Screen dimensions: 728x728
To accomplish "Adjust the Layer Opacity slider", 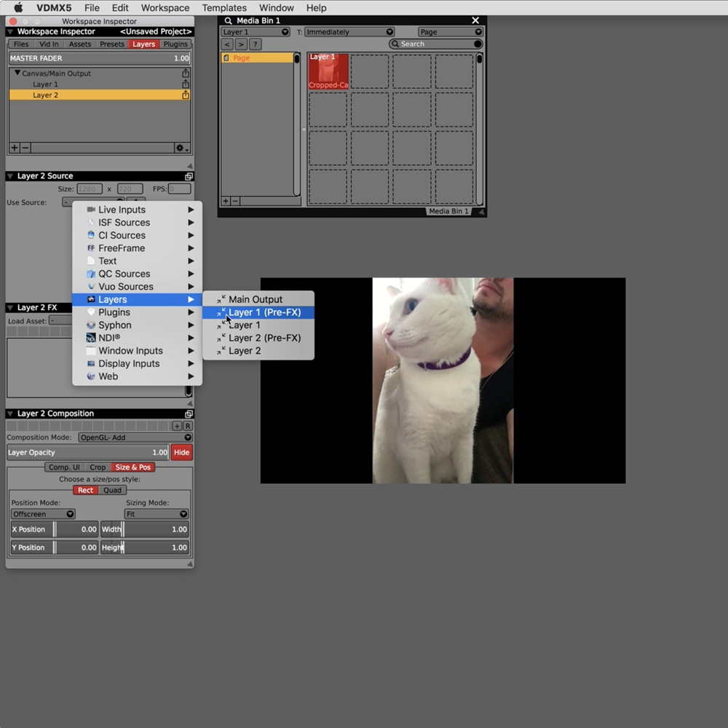I will [x=88, y=452].
